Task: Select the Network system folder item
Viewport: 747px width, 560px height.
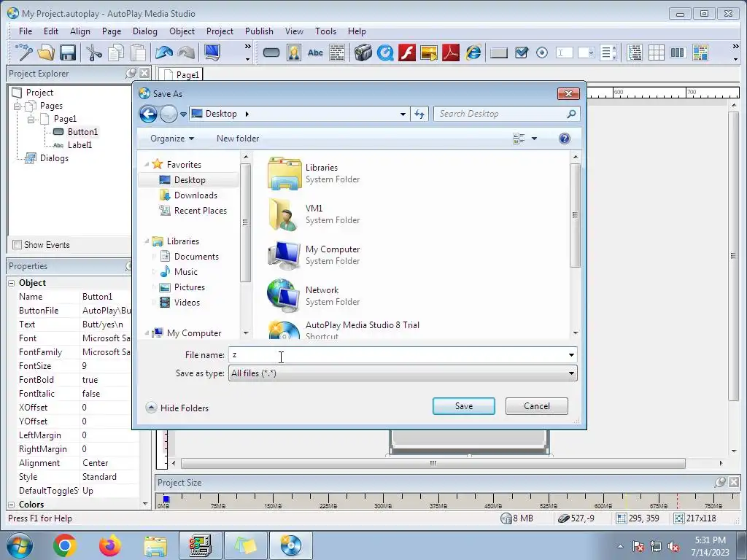Action: (314, 296)
